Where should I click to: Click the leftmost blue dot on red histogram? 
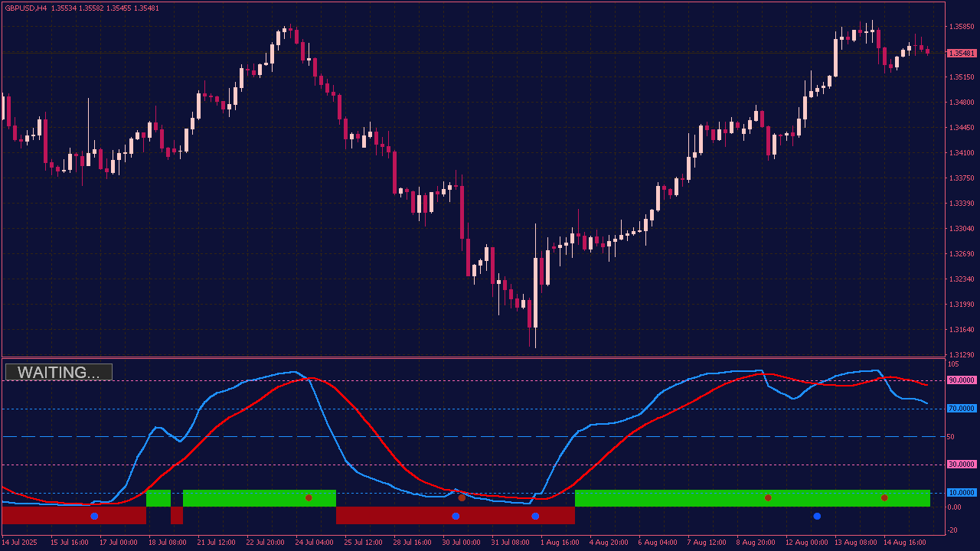click(x=94, y=517)
